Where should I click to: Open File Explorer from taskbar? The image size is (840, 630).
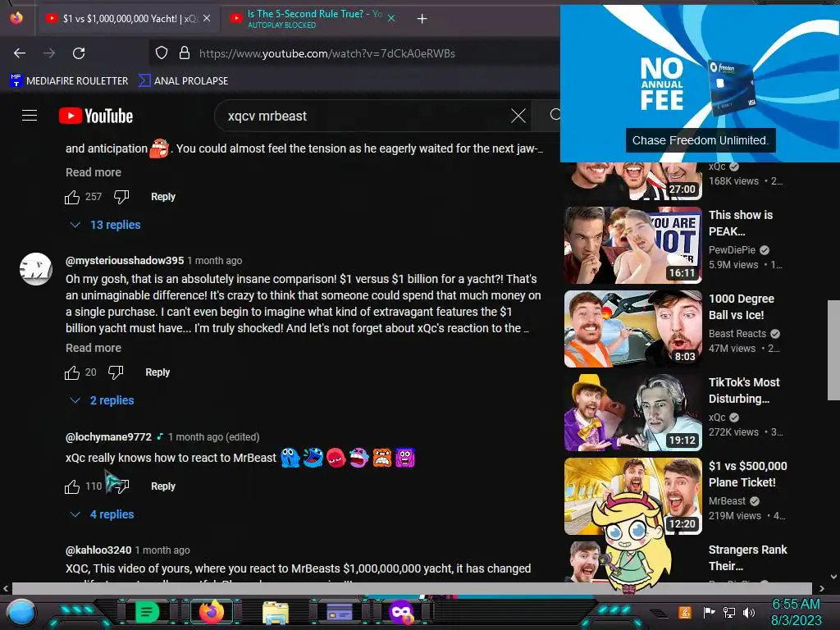pyautogui.click(x=276, y=612)
